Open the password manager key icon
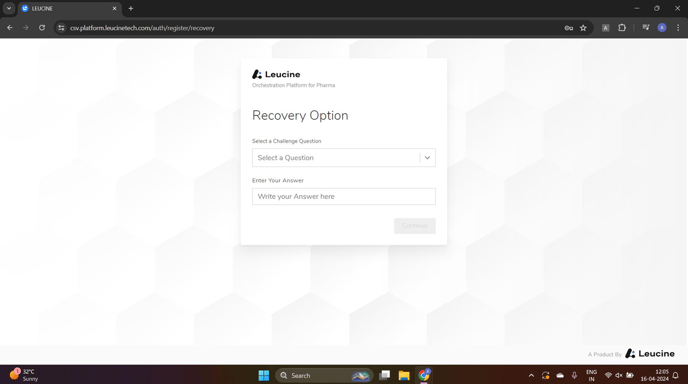This screenshot has width=688, height=384. [x=569, y=28]
